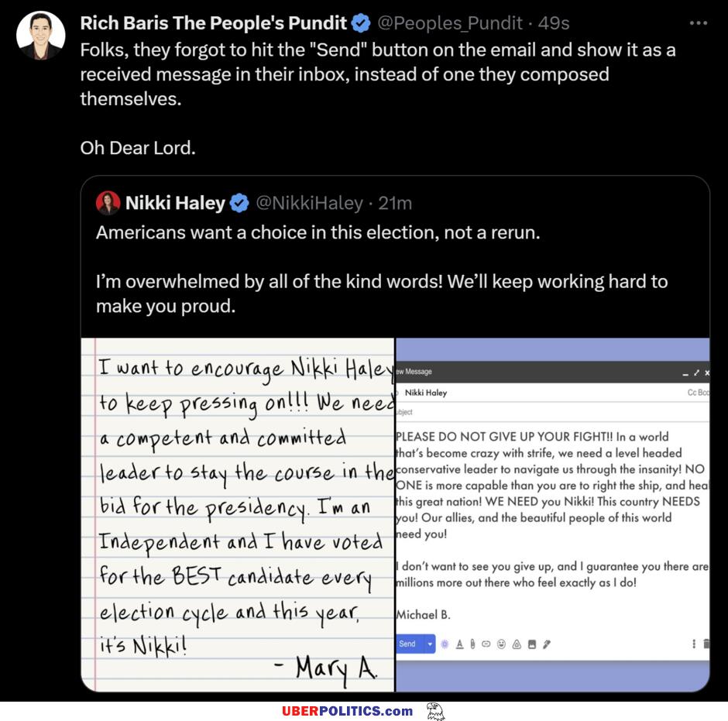Open the @NikkiHaley handle link
Screen dimensions: 728x721
point(309,204)
